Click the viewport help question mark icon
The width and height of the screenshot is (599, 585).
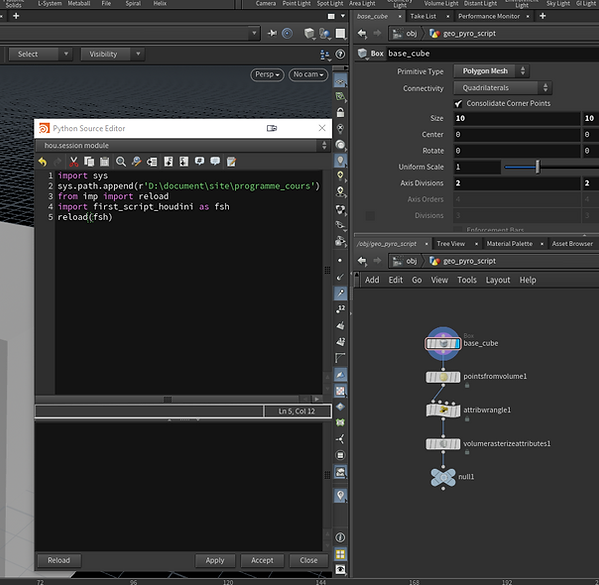(x=340, y=54)
